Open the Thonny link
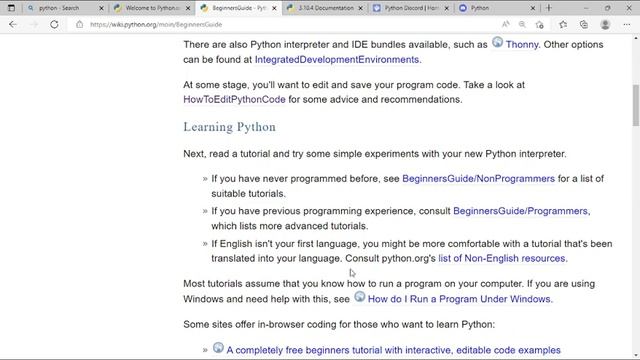The image size is (640, 360). click(522, 44)
